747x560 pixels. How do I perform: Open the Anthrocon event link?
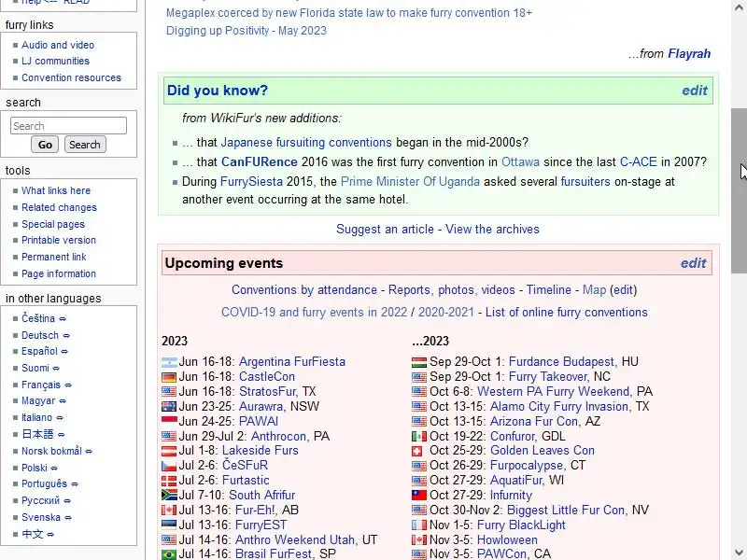click(x=278, y=436)
